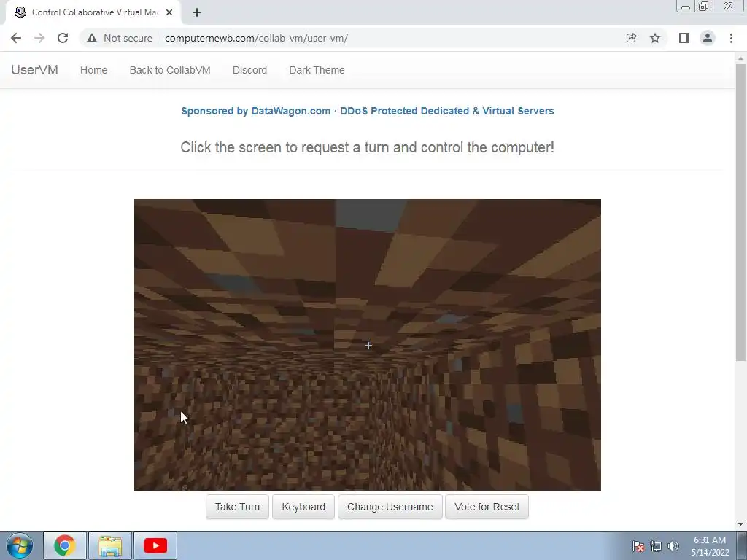Click the UserVM brand link
The height and width of the screenshot is (560, 747).
[x=34, y=70]
